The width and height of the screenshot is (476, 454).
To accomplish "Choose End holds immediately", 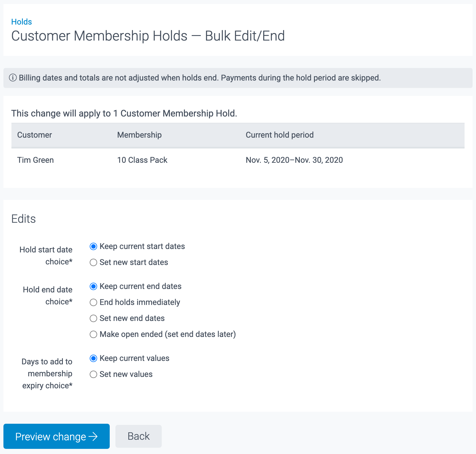I will [93, 302].
